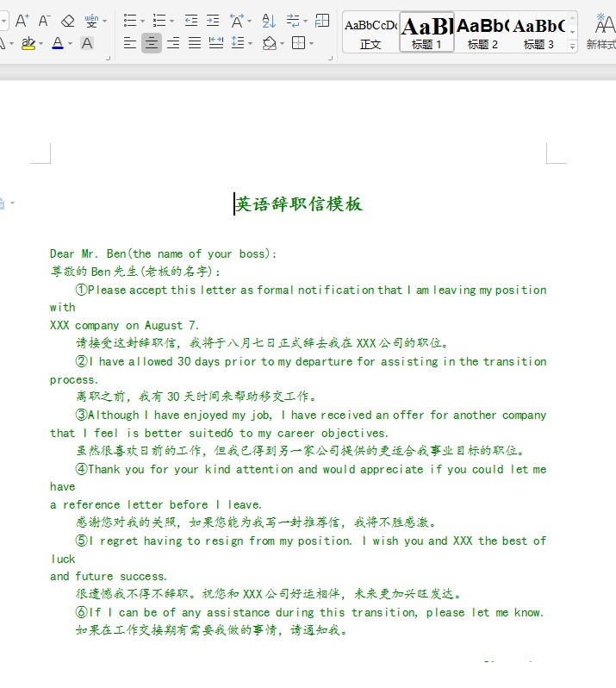The width and height of the screenshot is (616, 688).
Task: Apply borders with grid icon
Action: 299,43
